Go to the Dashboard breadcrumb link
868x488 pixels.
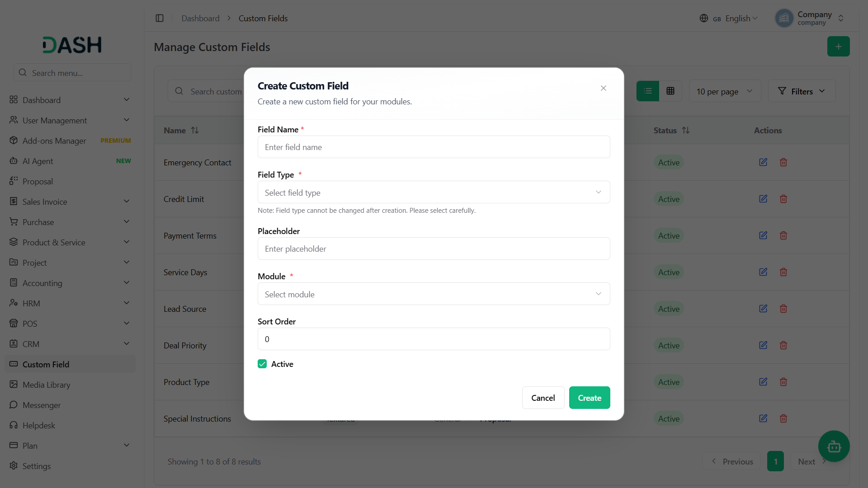(200, 18)
